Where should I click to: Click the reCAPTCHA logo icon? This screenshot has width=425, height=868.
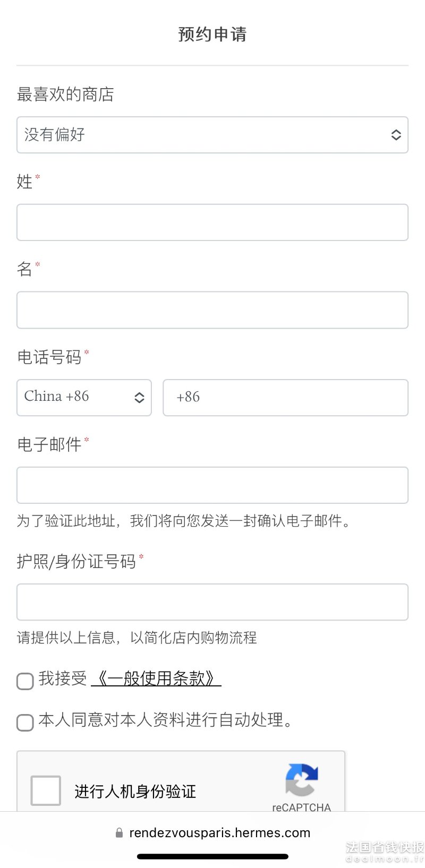pyautogui.click(x=302, y=780)
